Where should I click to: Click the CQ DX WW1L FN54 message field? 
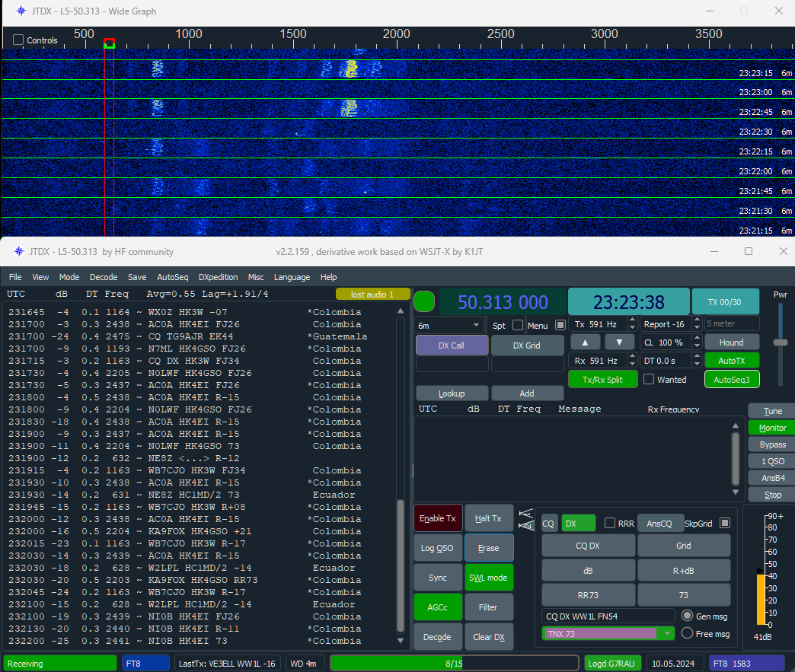pos(608,616)
